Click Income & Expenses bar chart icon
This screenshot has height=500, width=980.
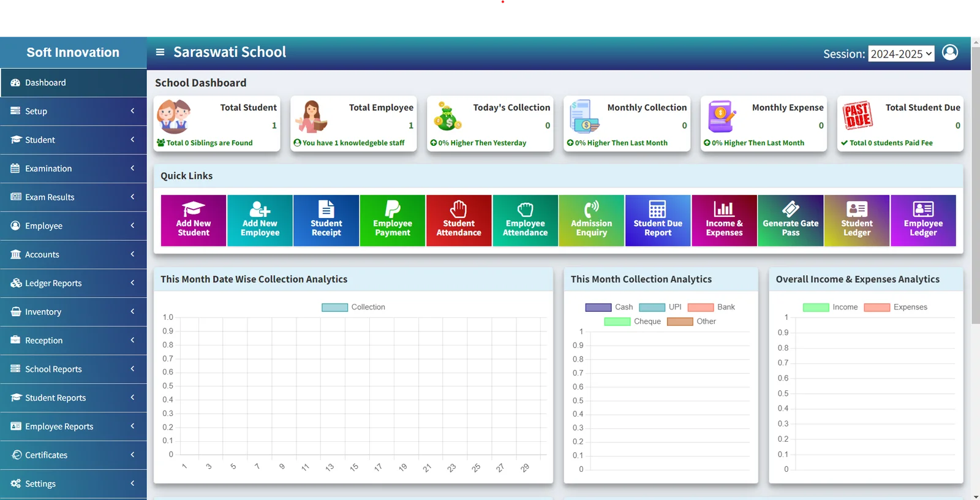724,209
